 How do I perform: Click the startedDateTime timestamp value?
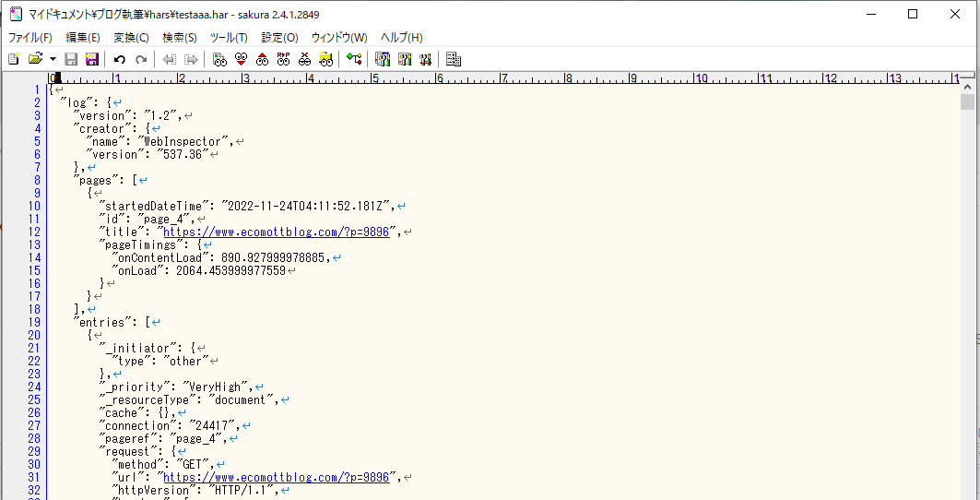[x=306, y=207]
